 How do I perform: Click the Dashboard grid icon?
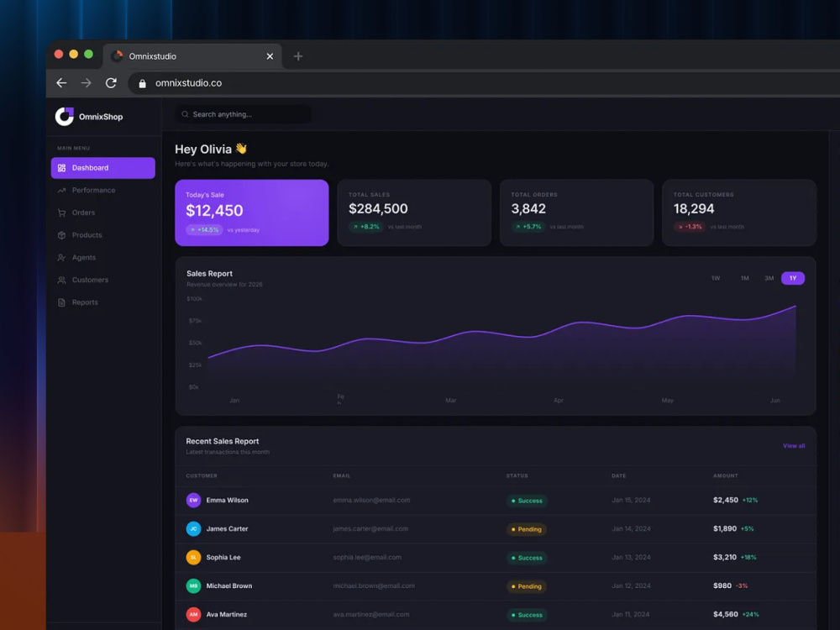pos(61,168)
